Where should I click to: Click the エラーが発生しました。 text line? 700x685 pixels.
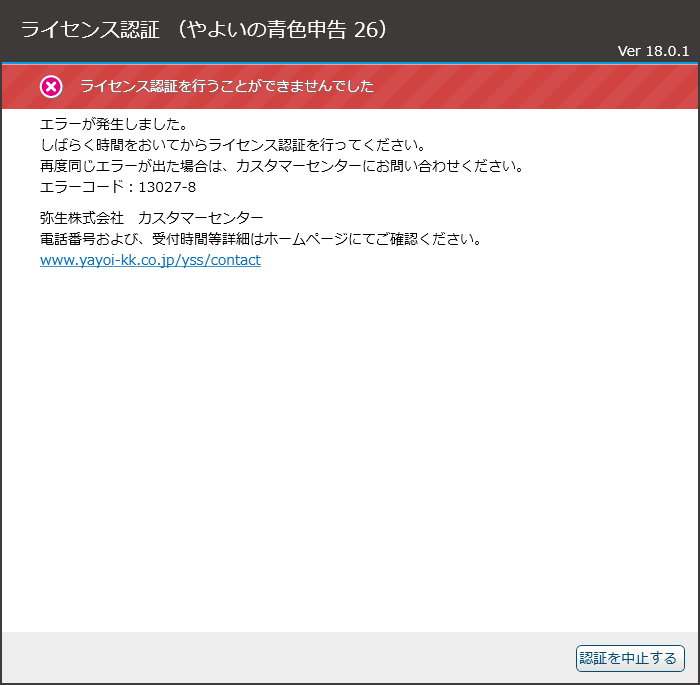[x=114, y=124]
